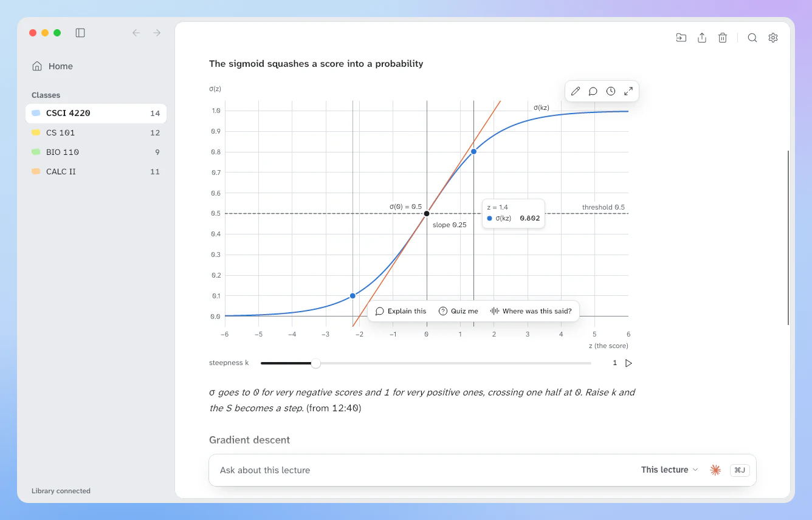
Task: Click in the Ask about this lecture field
Action: 425,470
